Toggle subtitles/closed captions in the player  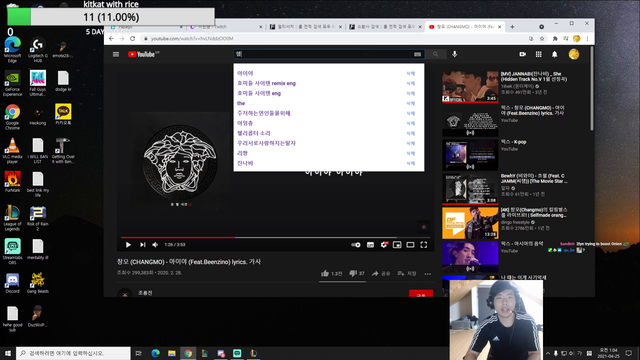pos(370,245)
